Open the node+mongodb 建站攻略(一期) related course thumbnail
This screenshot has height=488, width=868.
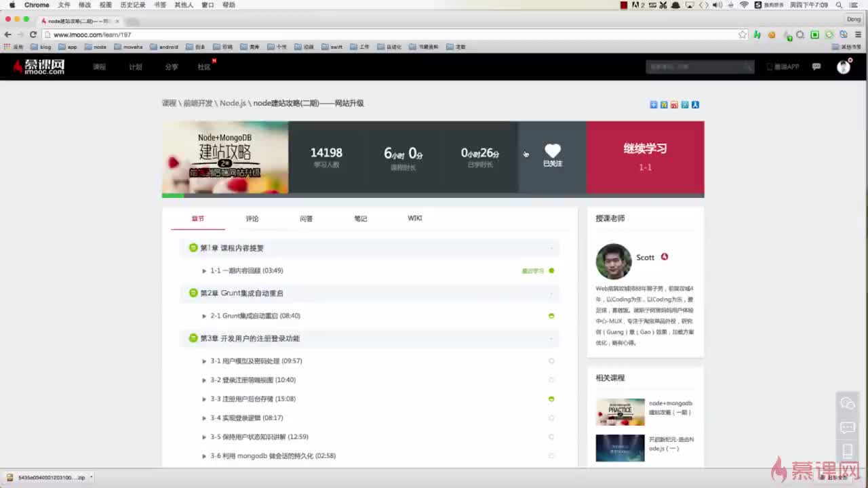click(620, 412)
